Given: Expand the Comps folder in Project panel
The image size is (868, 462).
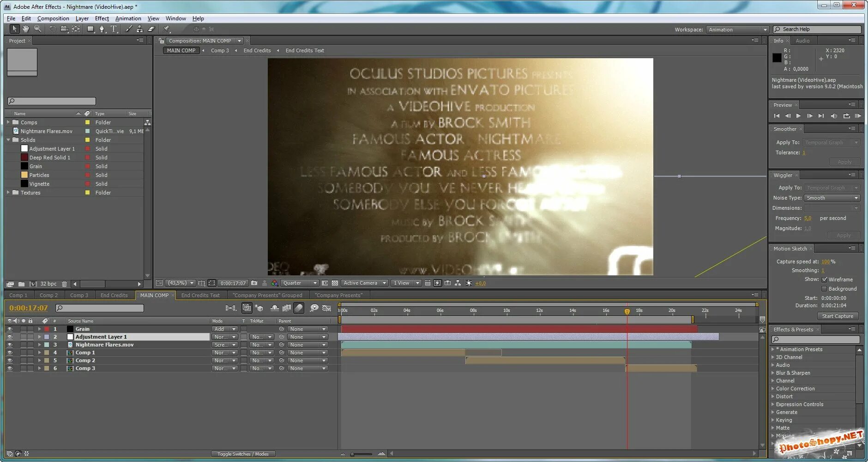Looking at the screenshot, I should [x=8, y=122].
